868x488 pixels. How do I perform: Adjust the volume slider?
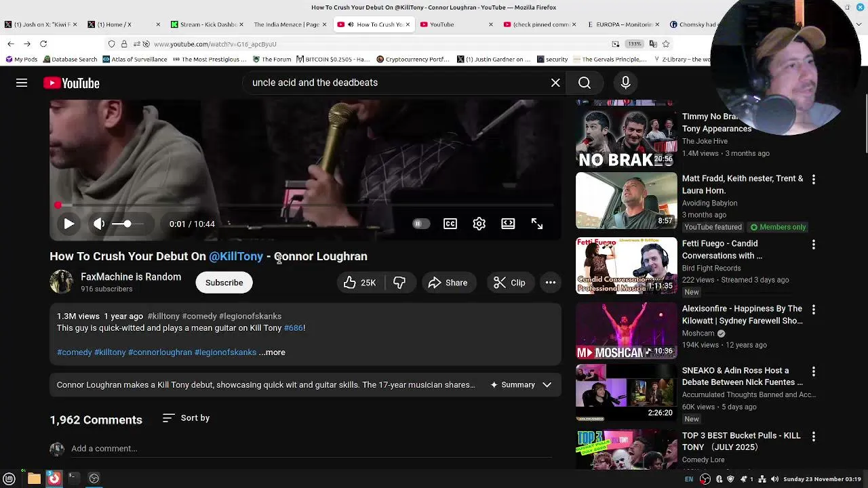[x=127, y=224]
